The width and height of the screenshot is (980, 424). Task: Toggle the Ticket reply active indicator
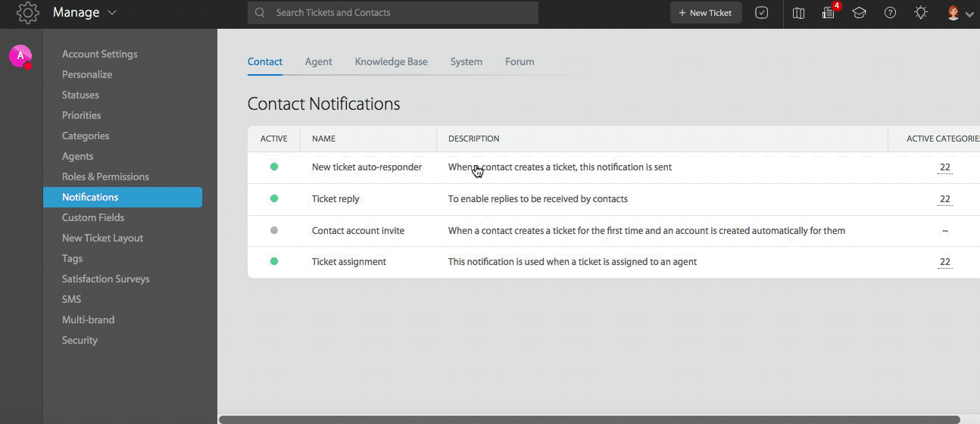coord(274,198)
